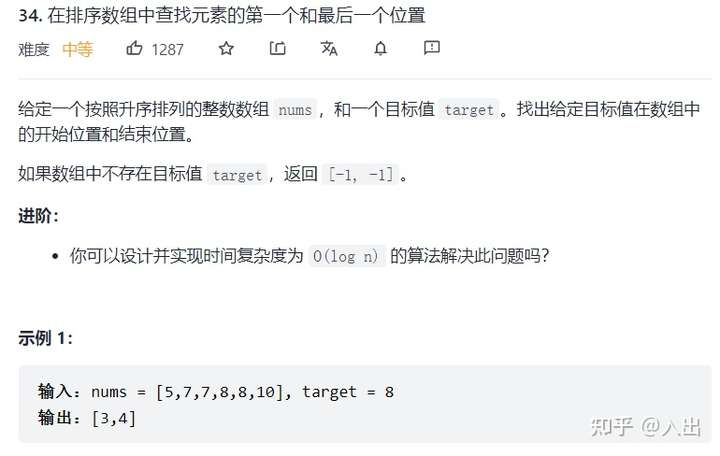The image size is (720, 456).
Task: Click the 进阶 heading
Action: tap(39, 216)
